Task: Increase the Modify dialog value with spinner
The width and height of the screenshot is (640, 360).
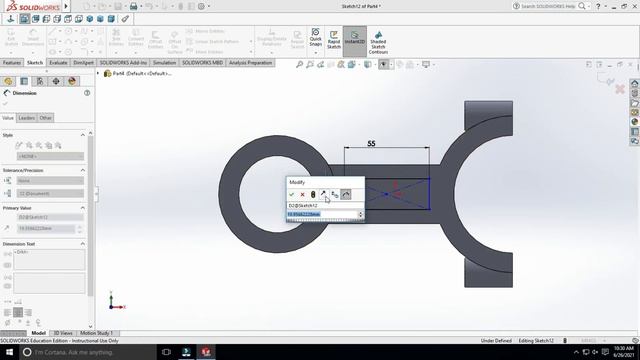Action: tap(360, 213)
